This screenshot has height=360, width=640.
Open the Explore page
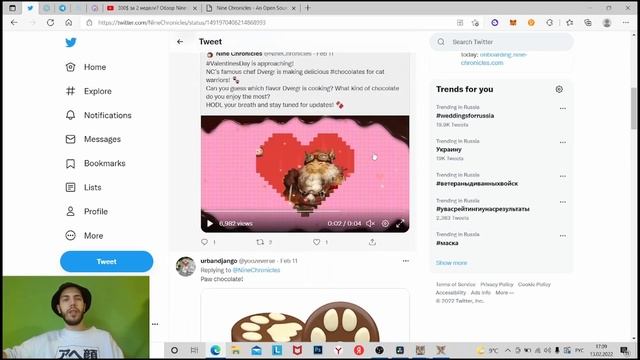[89, 91]
